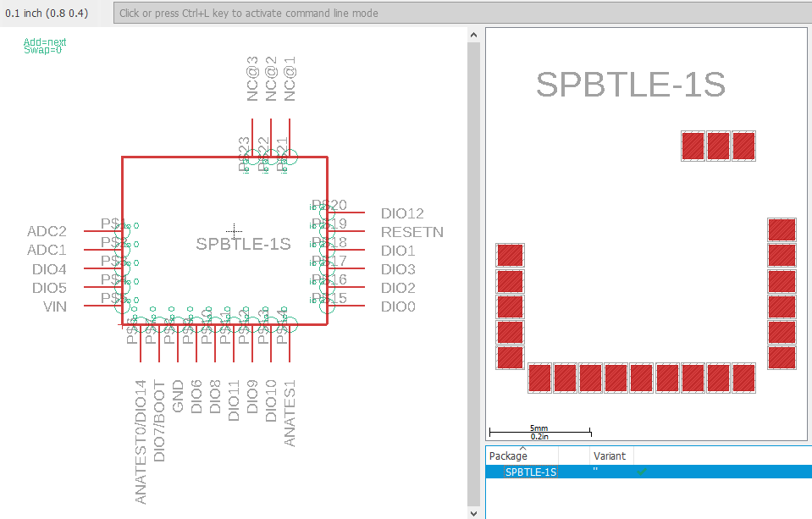Viewport: 812px width, 519px height.
Task: Select the DIO0 pin label
Action: coord(398,306)
